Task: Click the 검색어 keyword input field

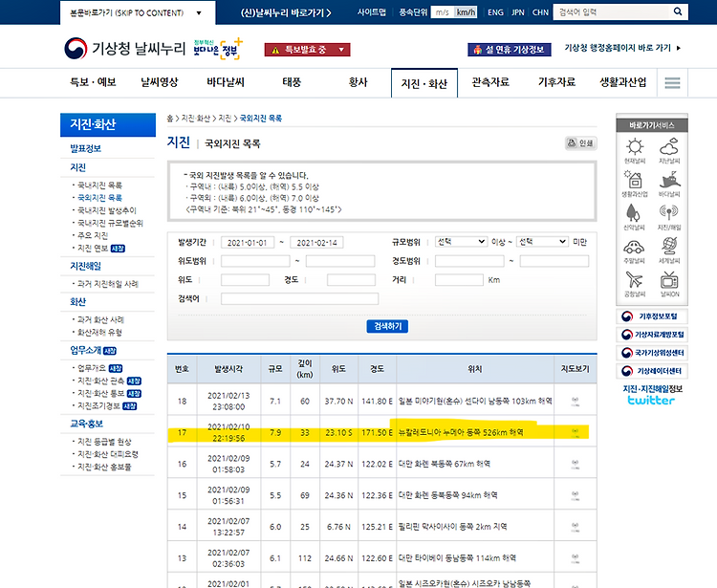Action: (x=299, y=298)
